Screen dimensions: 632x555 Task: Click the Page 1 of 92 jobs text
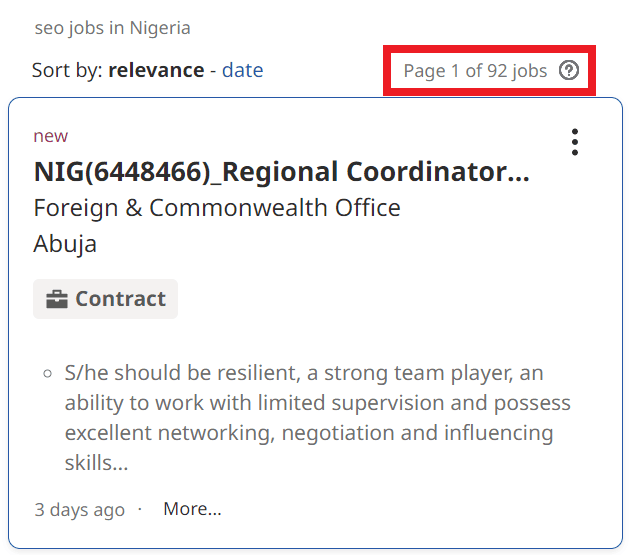(475, 71)
